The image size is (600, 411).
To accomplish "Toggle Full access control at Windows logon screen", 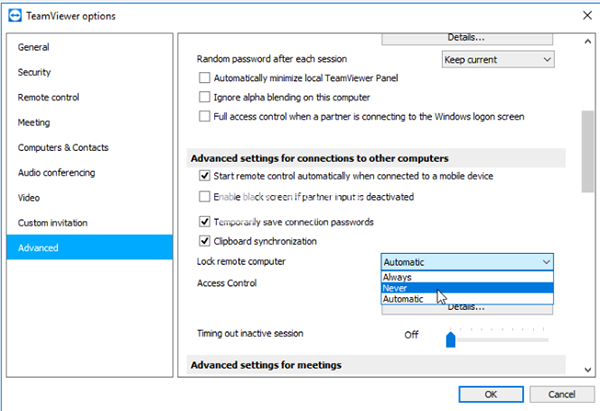I will click(204, 116).
